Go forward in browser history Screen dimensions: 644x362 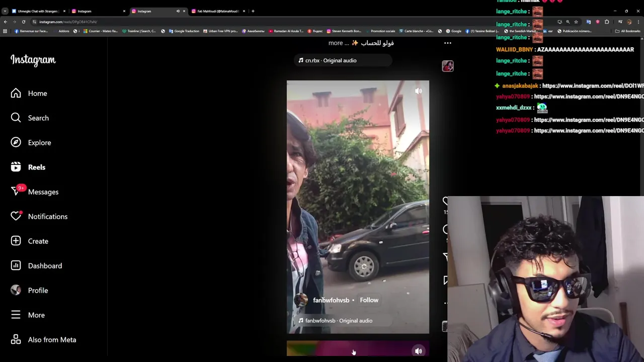tap(14, 22)
